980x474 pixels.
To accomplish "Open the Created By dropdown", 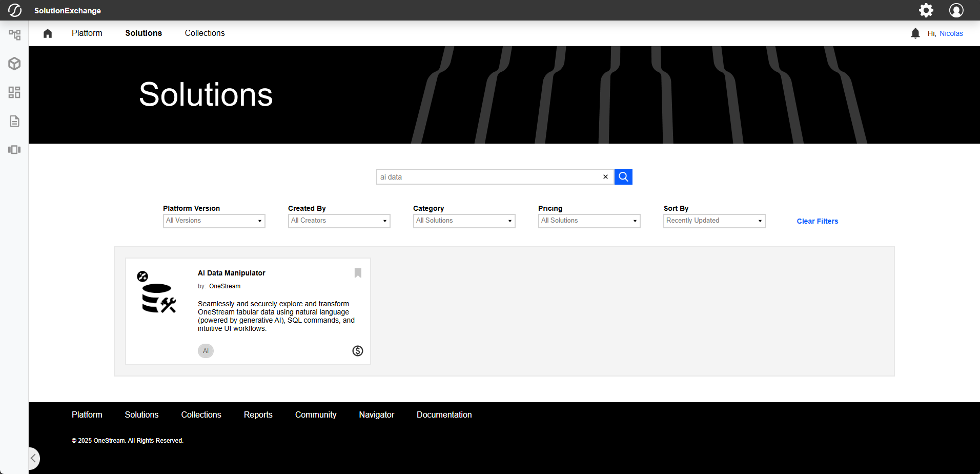I will tap(339, 221).
